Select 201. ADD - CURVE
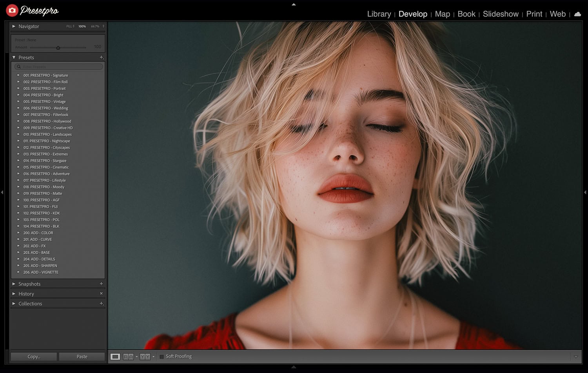The height and width of the screenshot is (373, 588). (x=38, y=239)
